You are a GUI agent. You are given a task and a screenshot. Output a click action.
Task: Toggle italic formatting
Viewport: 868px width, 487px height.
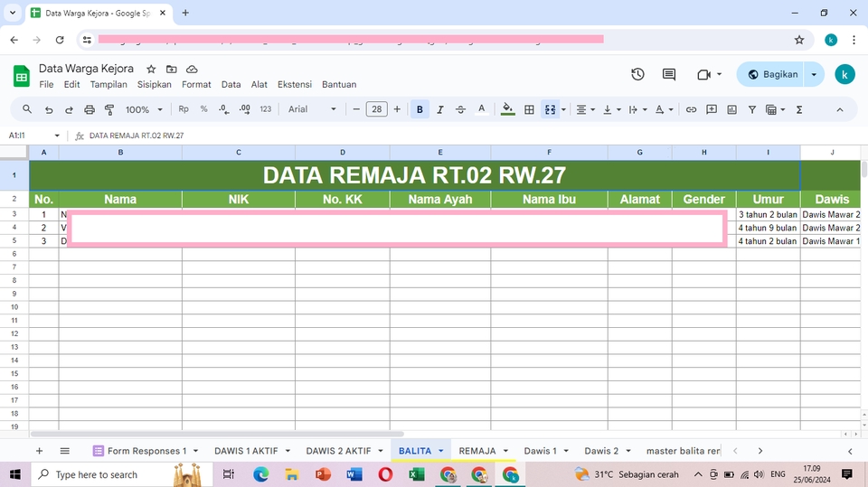pyautogui.click(x=440, y=109)
